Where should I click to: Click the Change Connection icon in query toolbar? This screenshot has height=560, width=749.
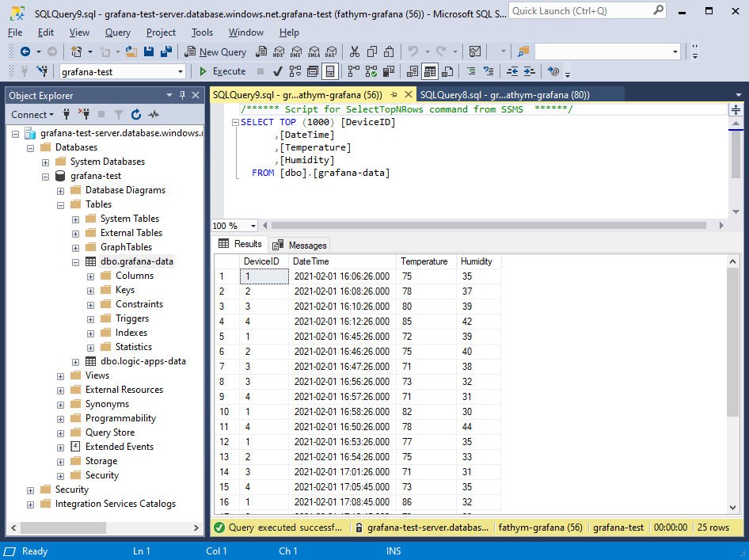pos(43,71)
